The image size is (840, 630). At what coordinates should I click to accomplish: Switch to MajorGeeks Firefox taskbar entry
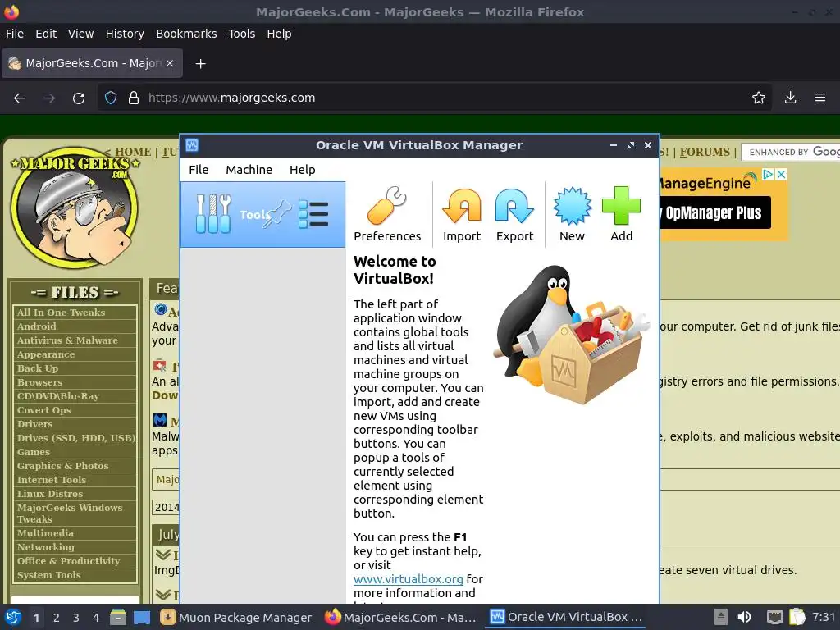[400, 618]
